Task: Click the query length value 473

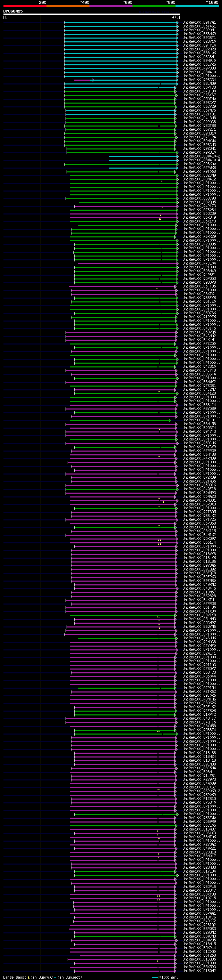Action: pos(175,17)
